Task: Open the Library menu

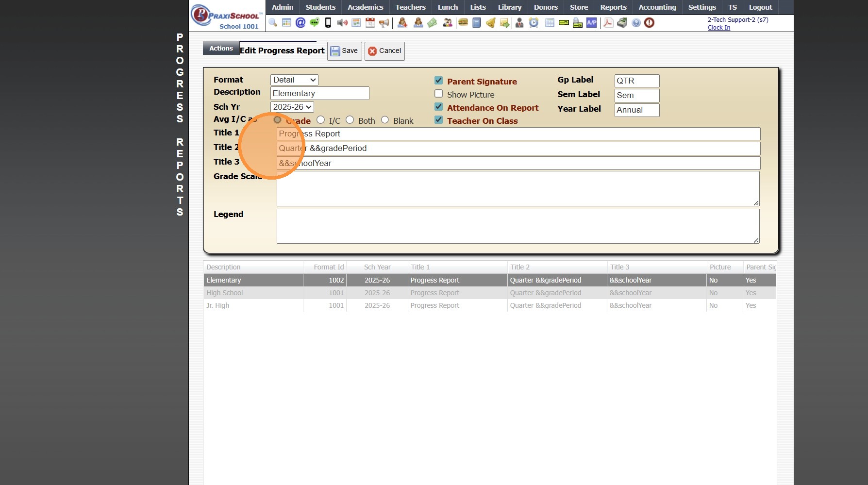Action: coord(510,7)
